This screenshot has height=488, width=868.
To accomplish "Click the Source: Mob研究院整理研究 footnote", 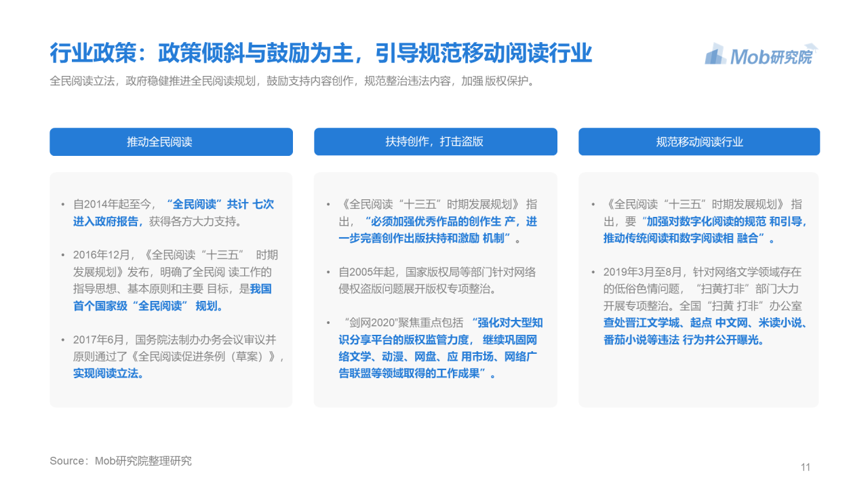I will coord(121,461).
